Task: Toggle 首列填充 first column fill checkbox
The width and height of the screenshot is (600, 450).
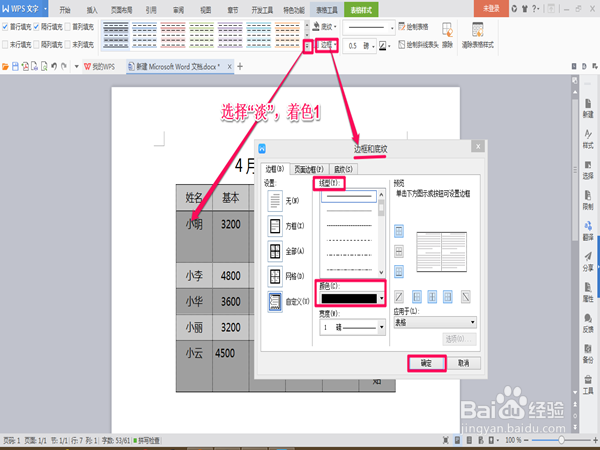Action: click(x=68, y=26)
